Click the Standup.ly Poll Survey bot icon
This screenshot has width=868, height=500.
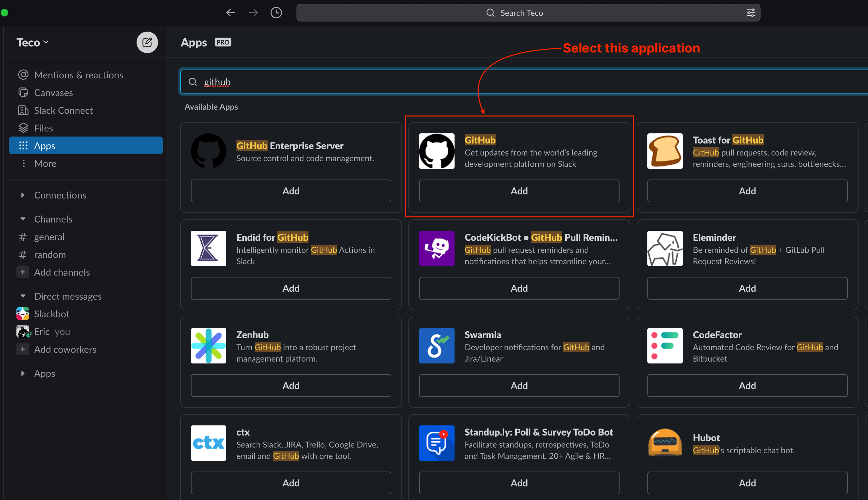click(x=437, y=443)
